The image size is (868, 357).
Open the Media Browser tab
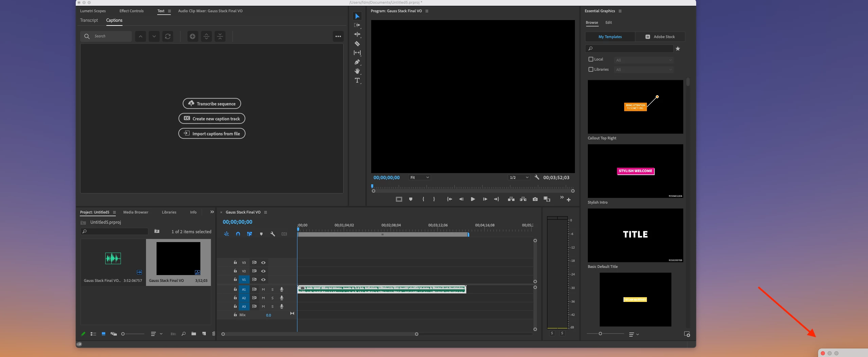pos(136,212)
